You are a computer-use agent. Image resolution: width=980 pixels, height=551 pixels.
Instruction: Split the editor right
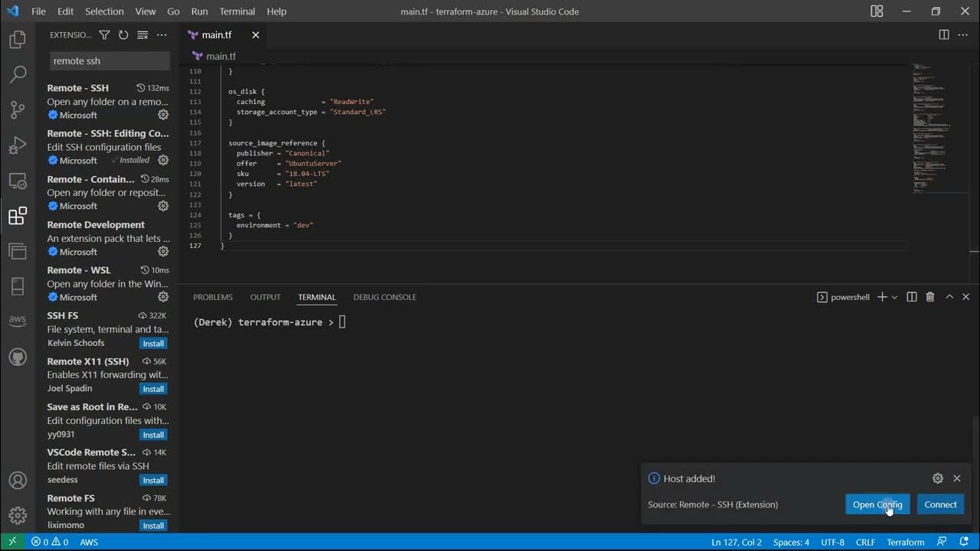pos(944,35)
